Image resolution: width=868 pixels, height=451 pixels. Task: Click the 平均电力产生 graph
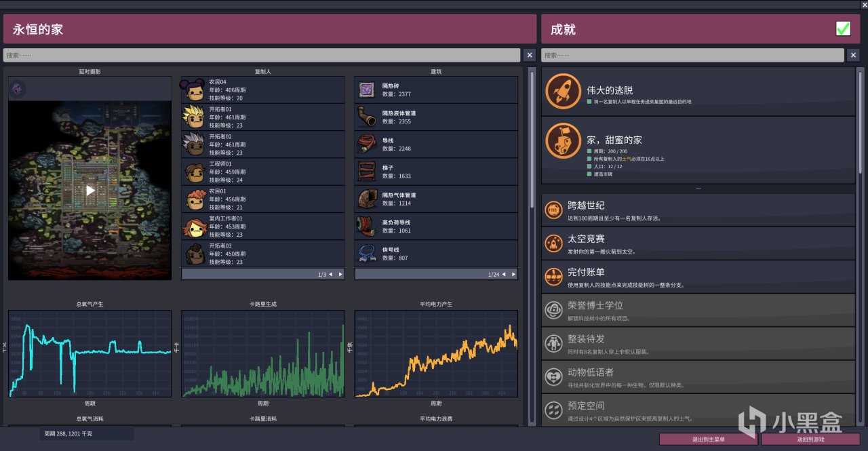[436, 354]
